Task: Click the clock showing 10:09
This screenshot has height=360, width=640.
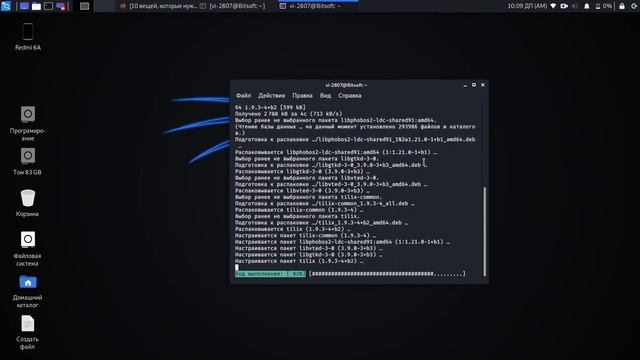Action: coord(527,6)
